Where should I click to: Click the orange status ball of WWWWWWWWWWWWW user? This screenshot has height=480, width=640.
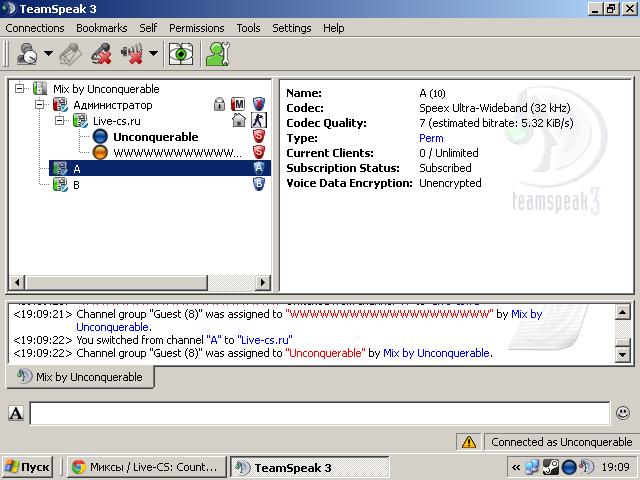click(x=100, y=152)
